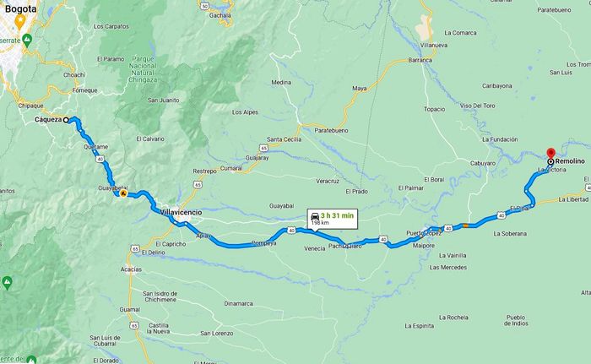Click route 65 shield near Santa Cecilia

point(263,148)
